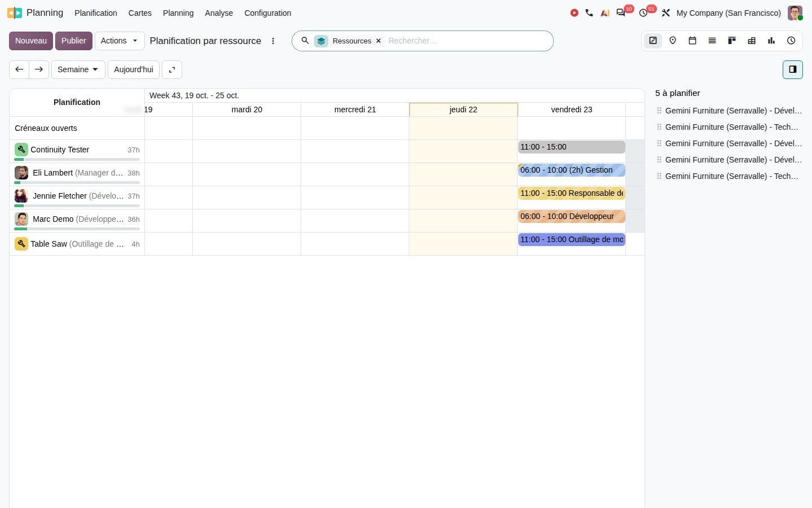Expand rows with the fullscreen arrows button

[172, 69]
